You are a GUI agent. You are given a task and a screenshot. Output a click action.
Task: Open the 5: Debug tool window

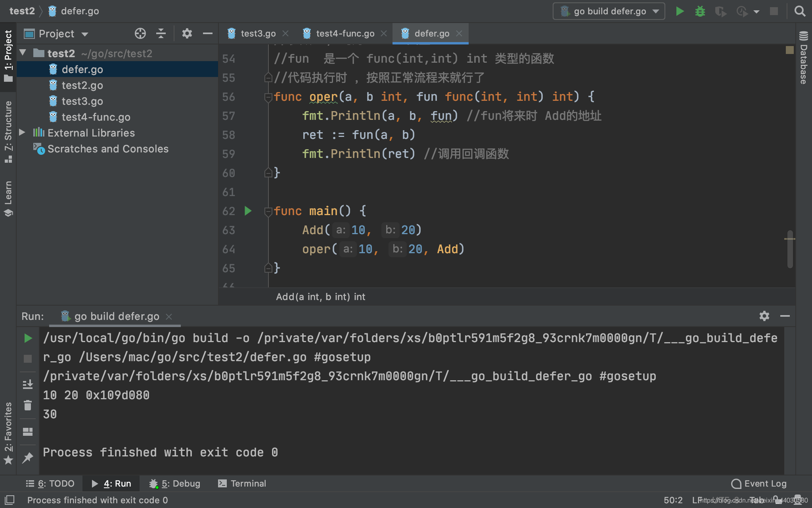pyautogui.click(x=174, y=483)
